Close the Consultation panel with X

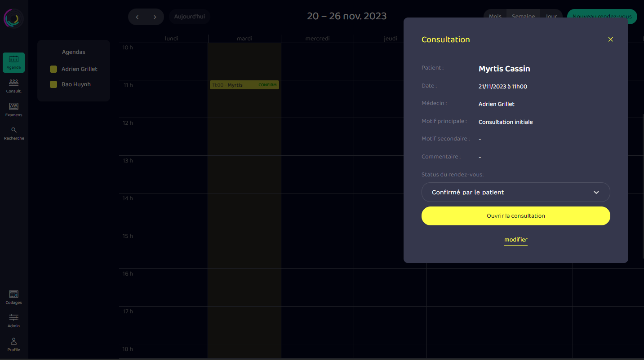pos(610,40)
